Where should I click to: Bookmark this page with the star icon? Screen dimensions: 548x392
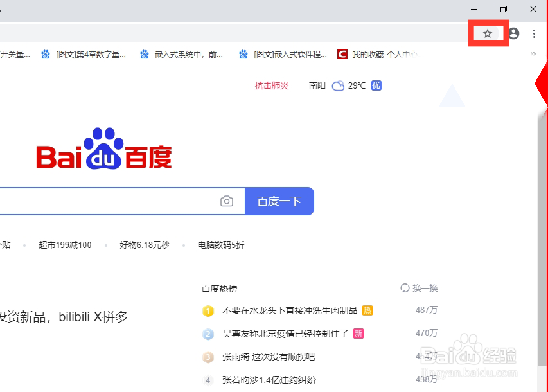point(488,33)
